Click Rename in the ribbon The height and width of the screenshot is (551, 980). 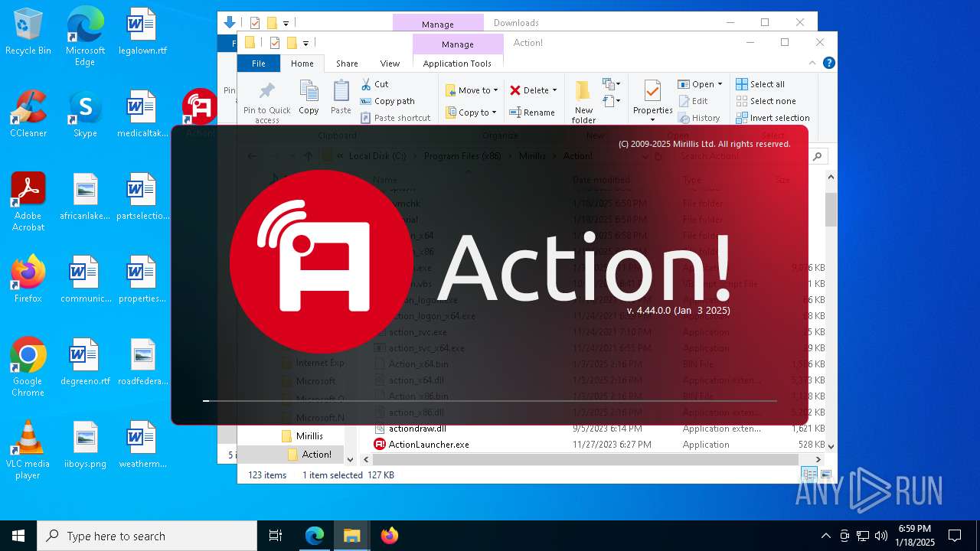(533, 112)
